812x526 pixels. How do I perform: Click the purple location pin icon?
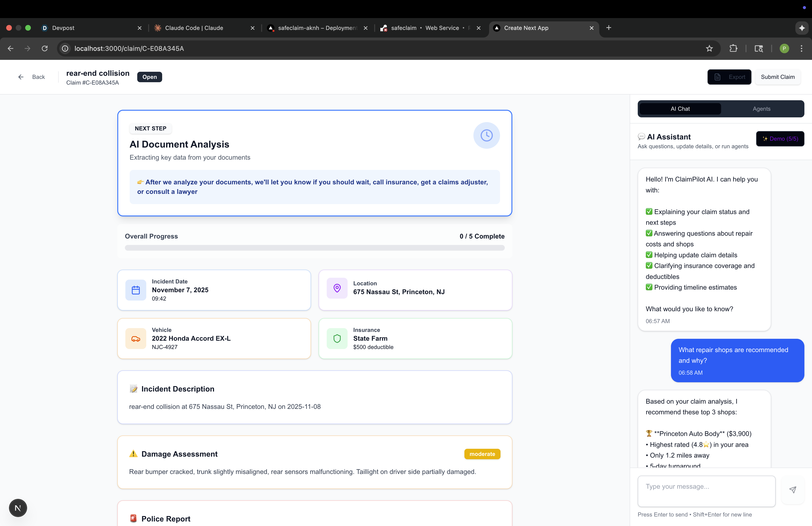coord(337,288)
